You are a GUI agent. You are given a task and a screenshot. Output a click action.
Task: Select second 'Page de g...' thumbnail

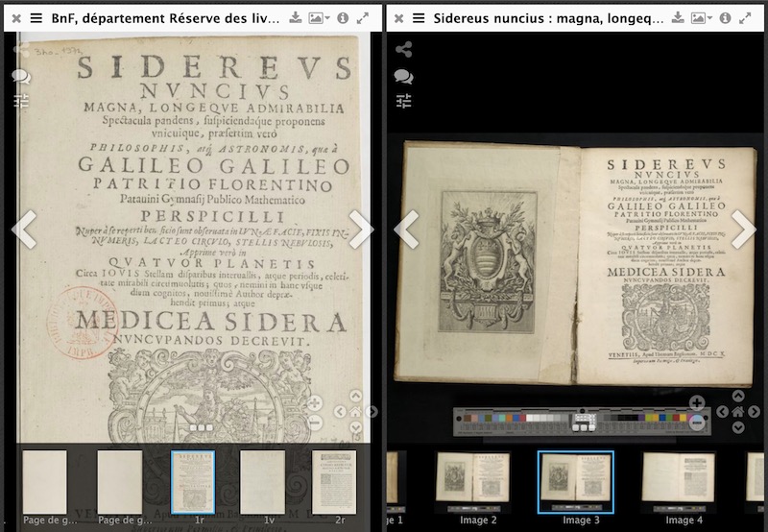[x=119, y=482]
